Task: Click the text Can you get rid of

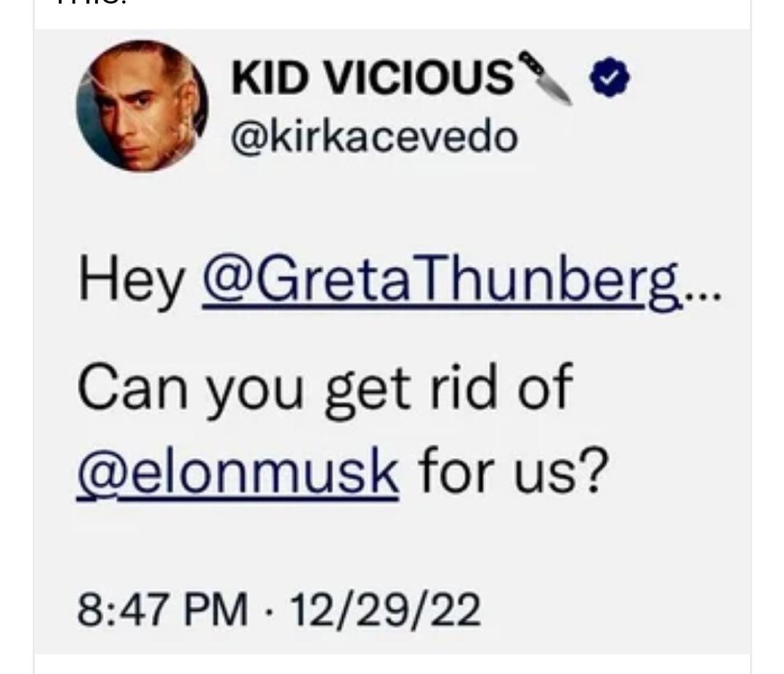Action: pos(325,388)
